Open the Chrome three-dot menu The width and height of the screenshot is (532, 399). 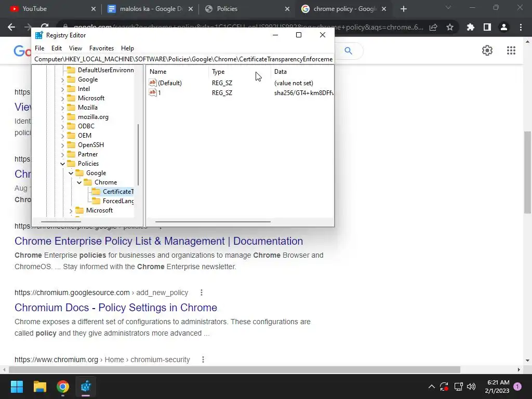(x=521, y=27)
